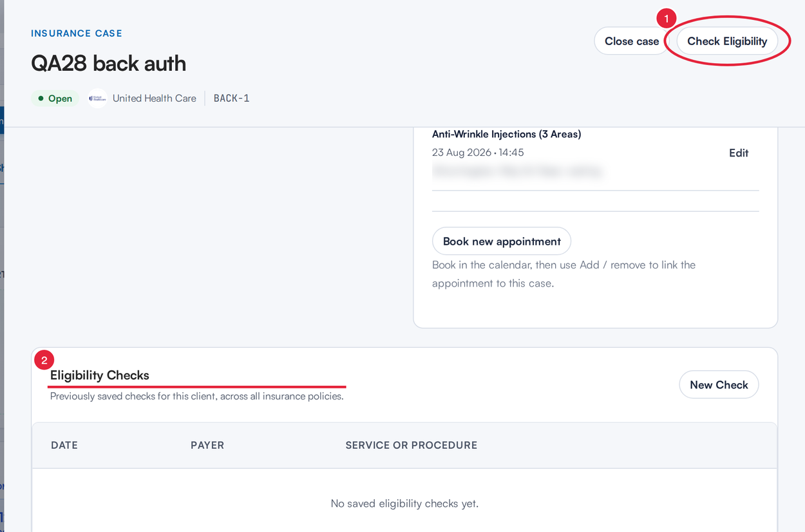The width and height of the screenshot is (805, 532).
Task: Click the INSURANCE CASE label
Action: 77,33
